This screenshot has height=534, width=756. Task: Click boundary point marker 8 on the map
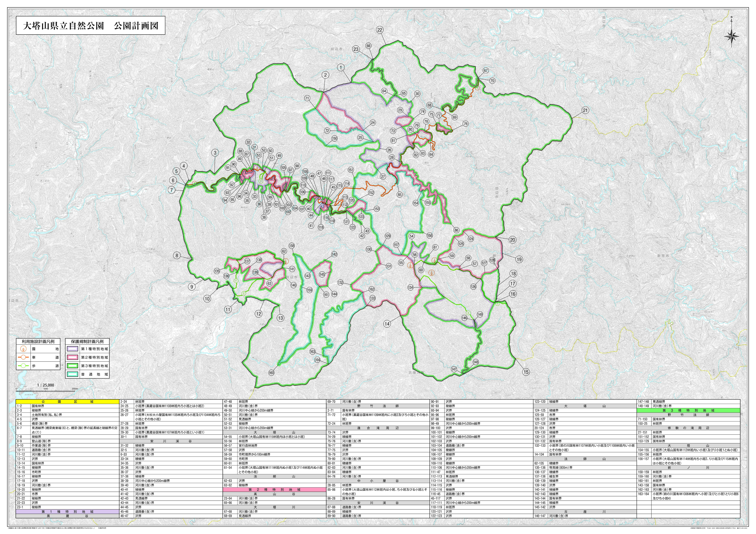click(x=177, y=256)
